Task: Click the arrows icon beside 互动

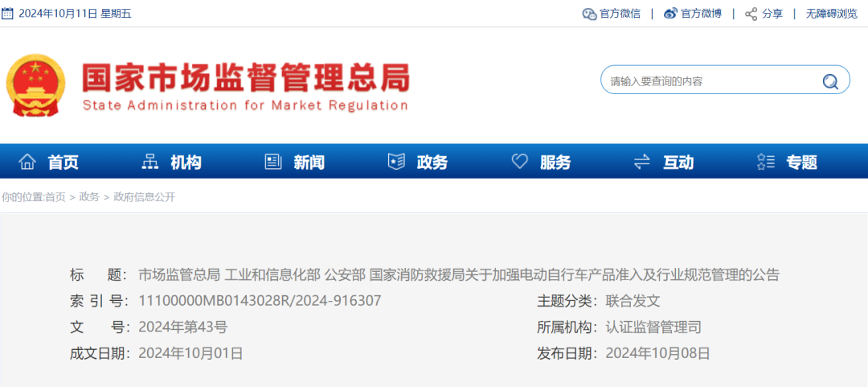Action: pyautogui.click(x=642, y=162)
